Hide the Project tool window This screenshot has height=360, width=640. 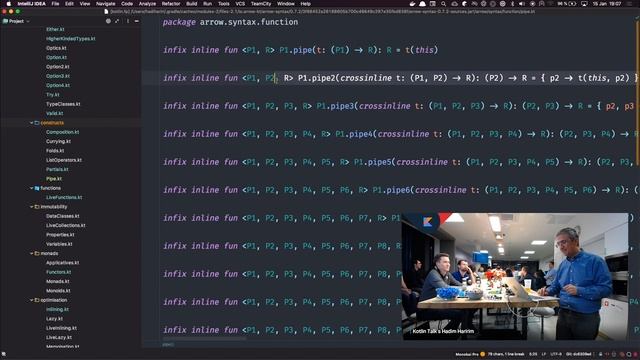(137, 21)
